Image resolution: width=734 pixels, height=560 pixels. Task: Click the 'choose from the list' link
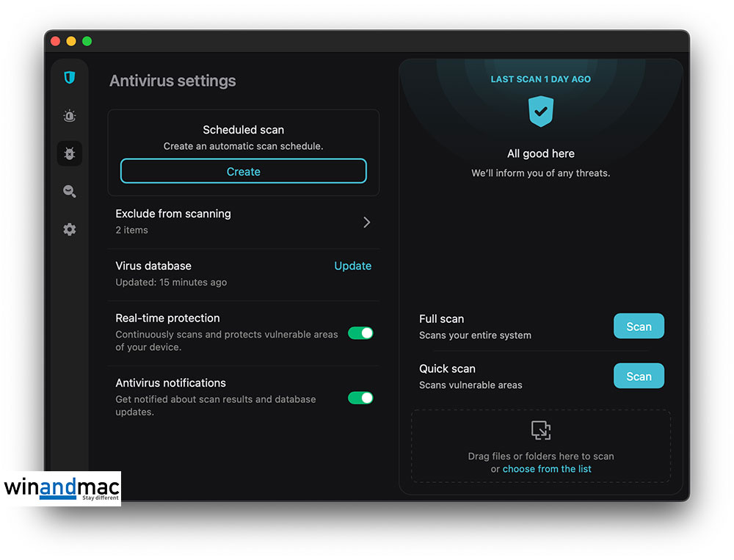coord(547,469)
